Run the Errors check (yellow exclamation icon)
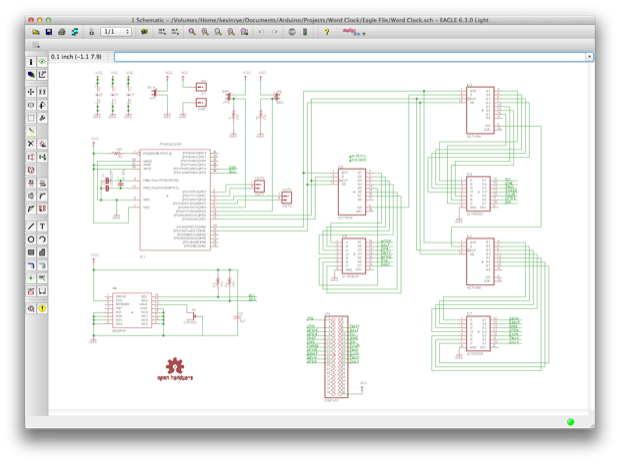This screenshot has height=463, width=620. pos(42,308)
